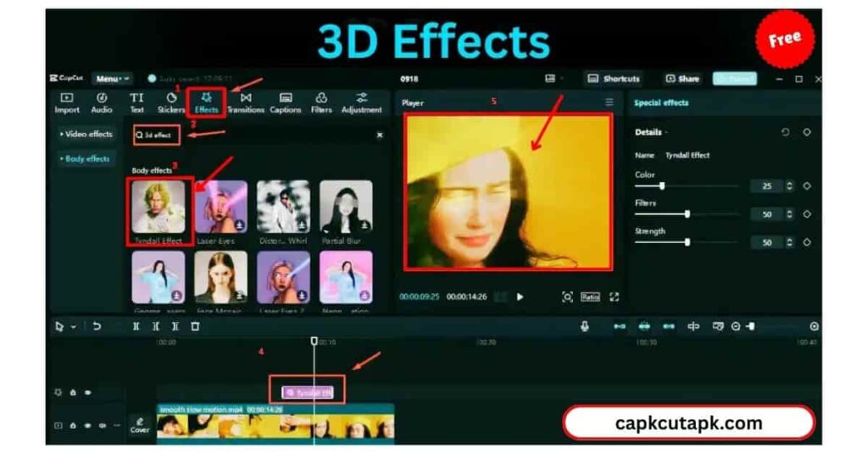The height and width of the screenshot is (454, 868).
Task: Add a keyframe for Details
Action: (807, 132)
